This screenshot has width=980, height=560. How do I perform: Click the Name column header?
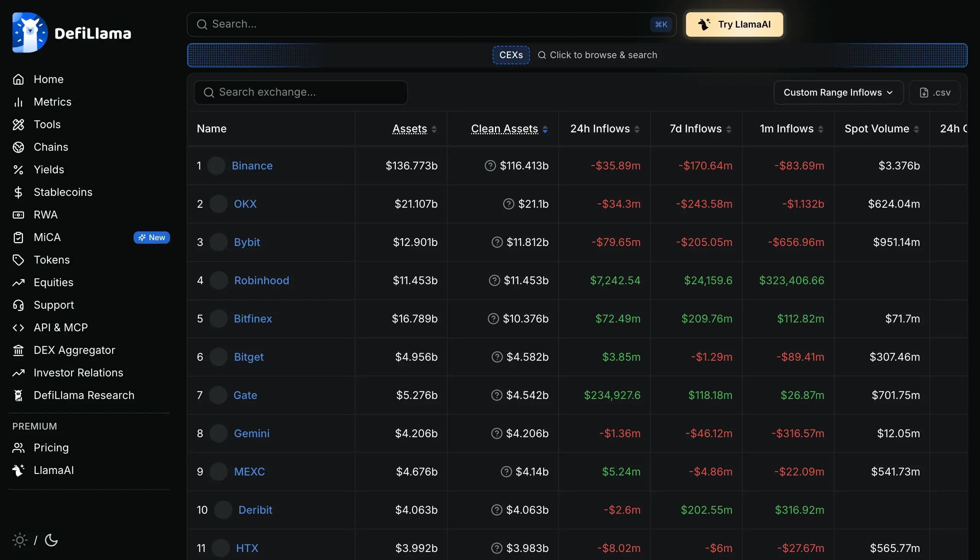212,129
